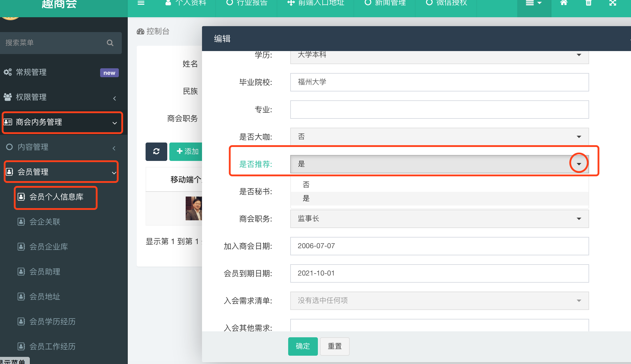Click the member photo thumbnail
Screen dimensions: 631x364
[x=194, y=208]
